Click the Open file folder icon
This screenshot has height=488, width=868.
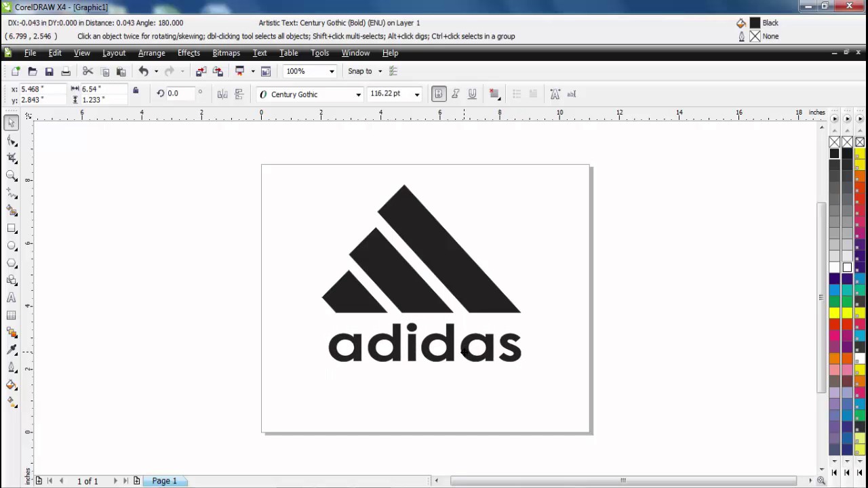(x=33, y=71)
